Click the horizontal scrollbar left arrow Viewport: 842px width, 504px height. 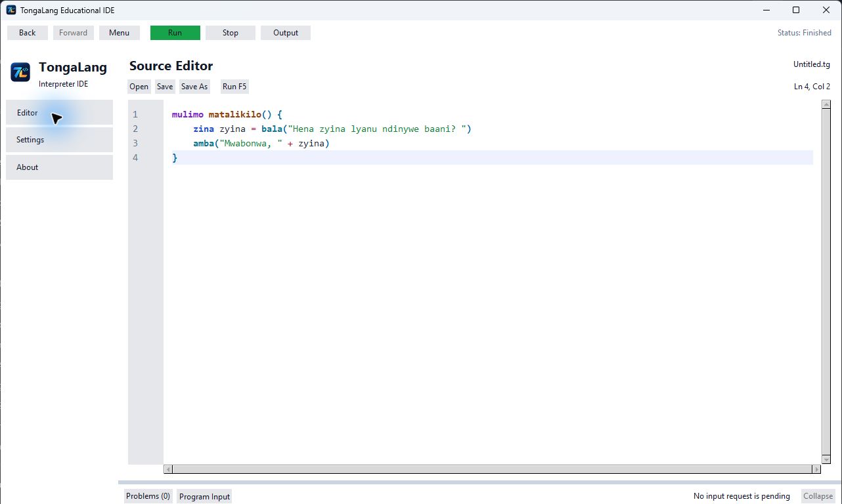168,469
